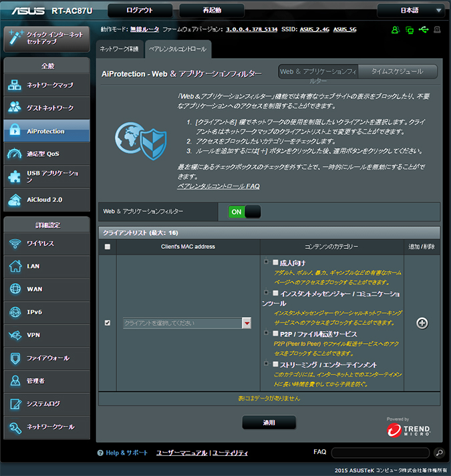Open ファイアウォール shield icon

click(x=15, y=358)
